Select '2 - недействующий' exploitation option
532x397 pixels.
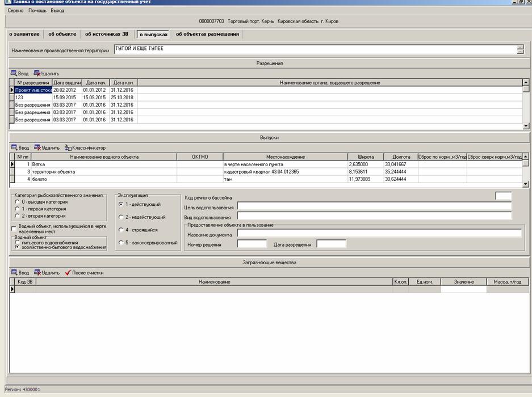[120, 217]
